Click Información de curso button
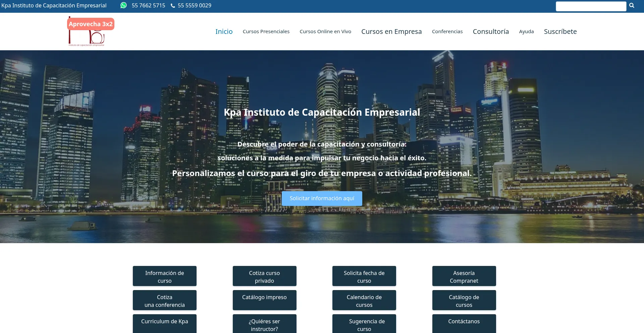This screenshot has width=644, height=333. click(x=165, y=276)
